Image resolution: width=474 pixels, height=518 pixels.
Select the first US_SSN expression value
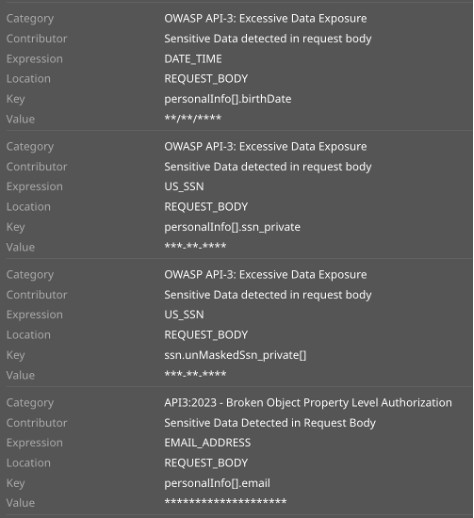pos(184,187)
